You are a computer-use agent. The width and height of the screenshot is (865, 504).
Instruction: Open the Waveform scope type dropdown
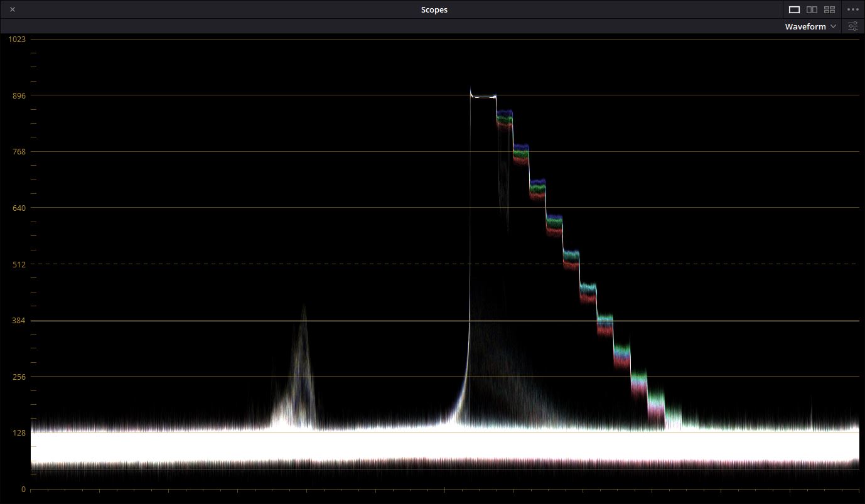click(x=805, y=26)
